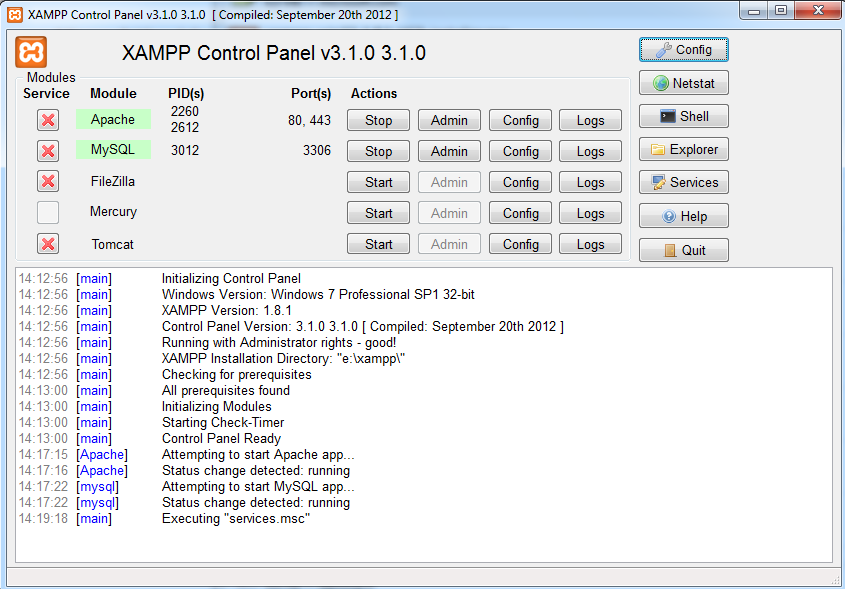Open the main Config button with wrench icon
Screen dimensions: 845x589
click(683, 50)
